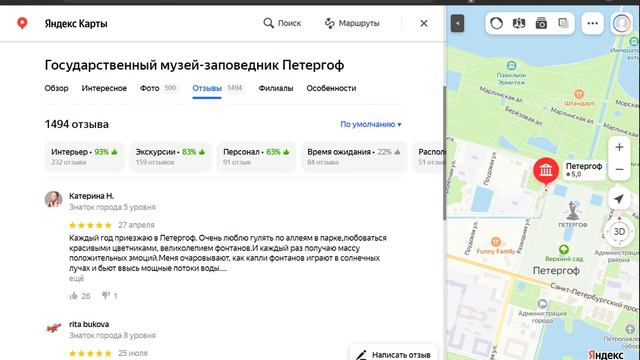640x360 pixels.
Task: Toggle public transport map layer icon
Action: (519, 23)
